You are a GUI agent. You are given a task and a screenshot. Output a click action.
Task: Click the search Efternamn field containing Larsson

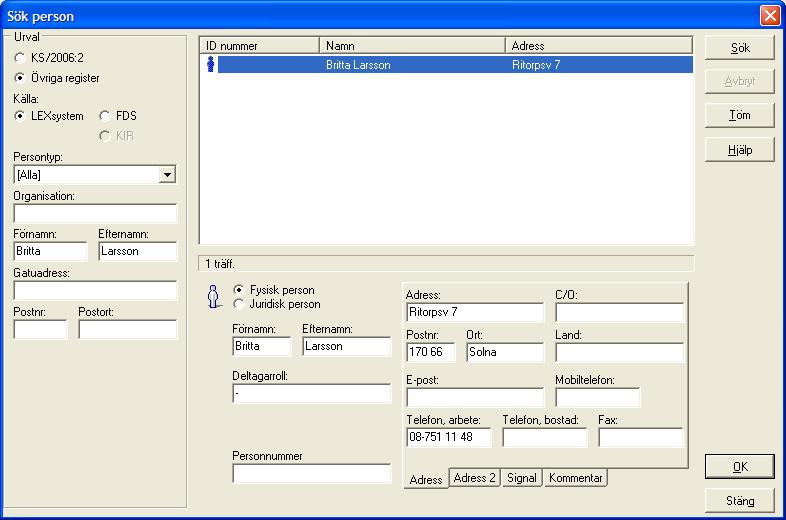click(138, 251)
